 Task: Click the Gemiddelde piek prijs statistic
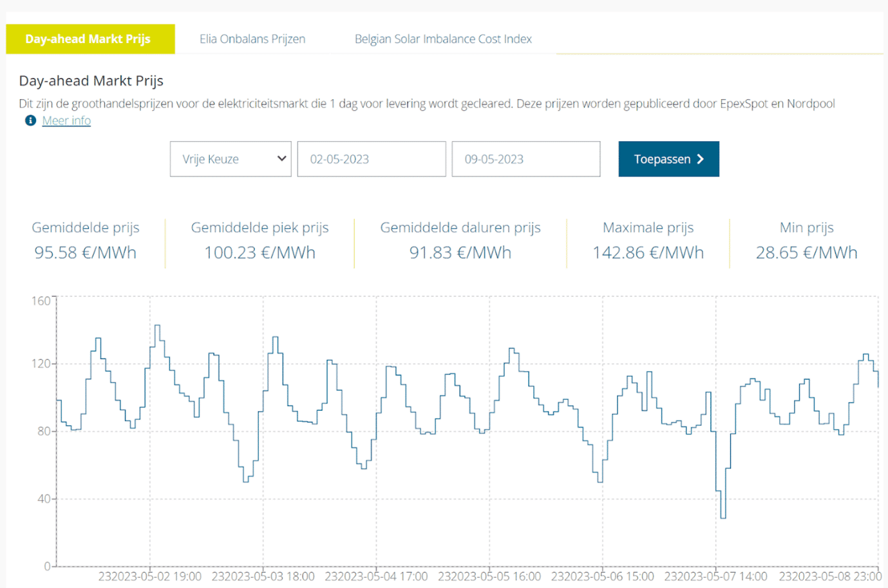[260, 240]
